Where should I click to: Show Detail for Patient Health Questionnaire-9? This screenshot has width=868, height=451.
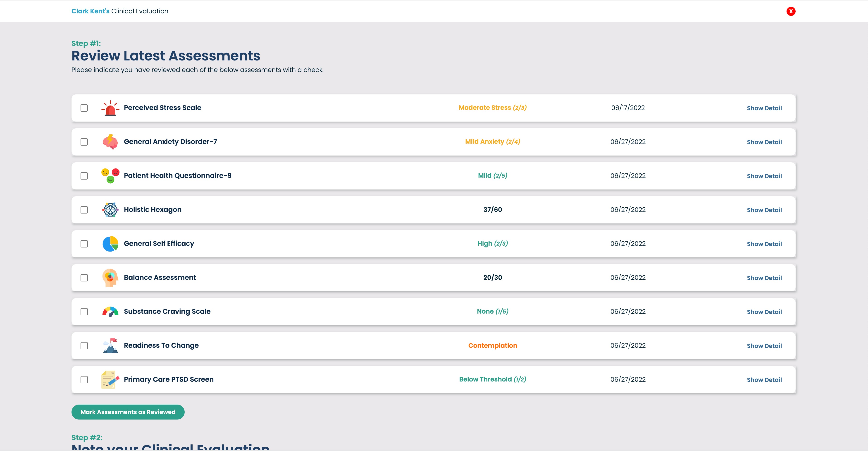pyautogui.click(x=764, y=176)
